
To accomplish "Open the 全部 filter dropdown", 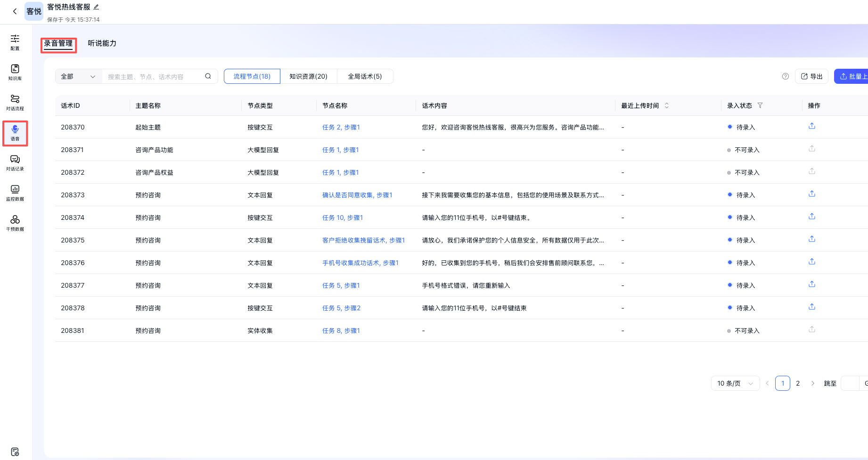I will [78, 76].
